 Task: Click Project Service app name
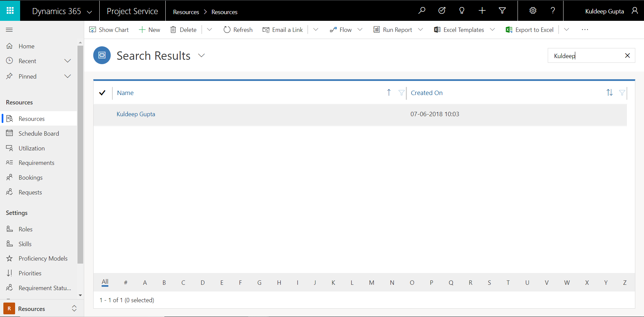click(x=132, y=11)
